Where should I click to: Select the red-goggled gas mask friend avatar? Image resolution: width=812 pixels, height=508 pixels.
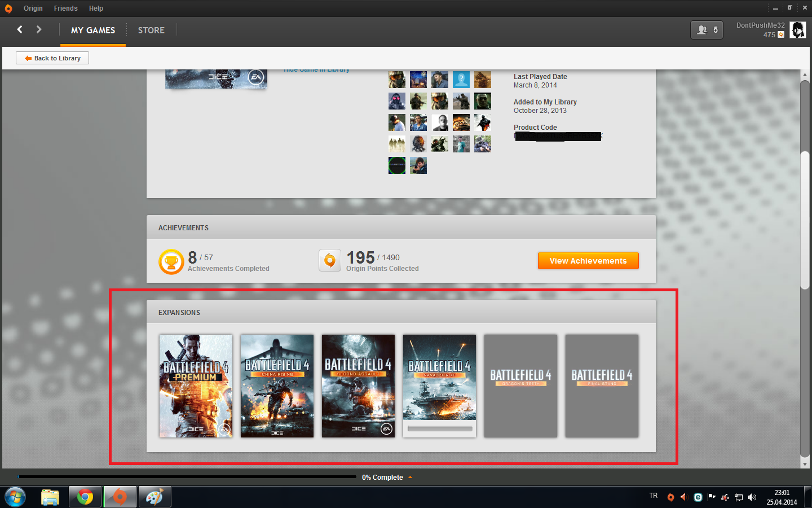pos(397,101)
